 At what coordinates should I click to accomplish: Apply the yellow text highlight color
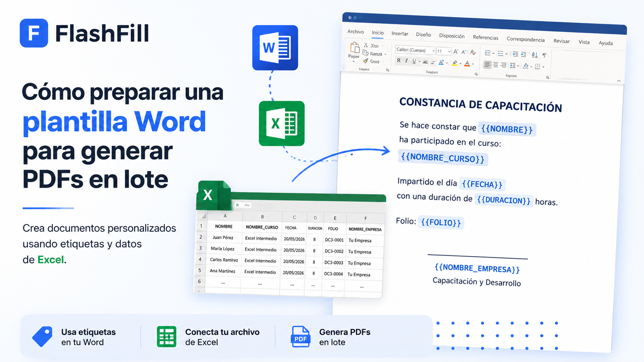454,63
